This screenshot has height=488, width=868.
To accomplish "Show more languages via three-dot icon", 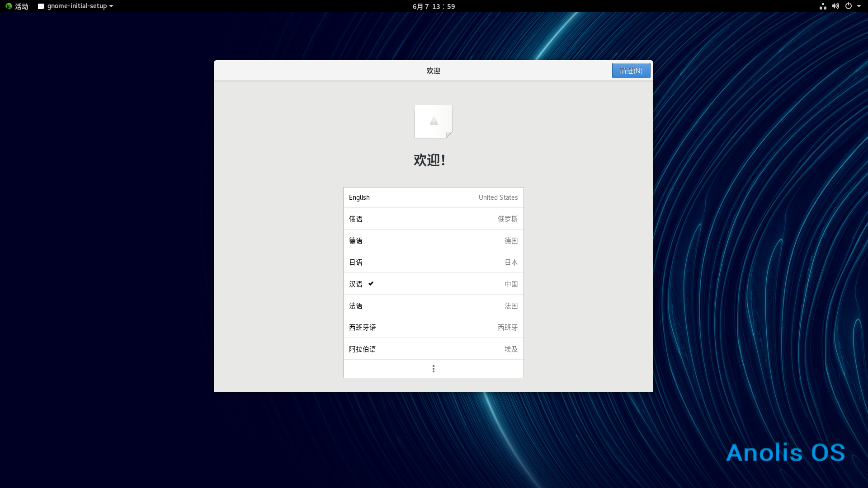I will click(x=433, y=369).
